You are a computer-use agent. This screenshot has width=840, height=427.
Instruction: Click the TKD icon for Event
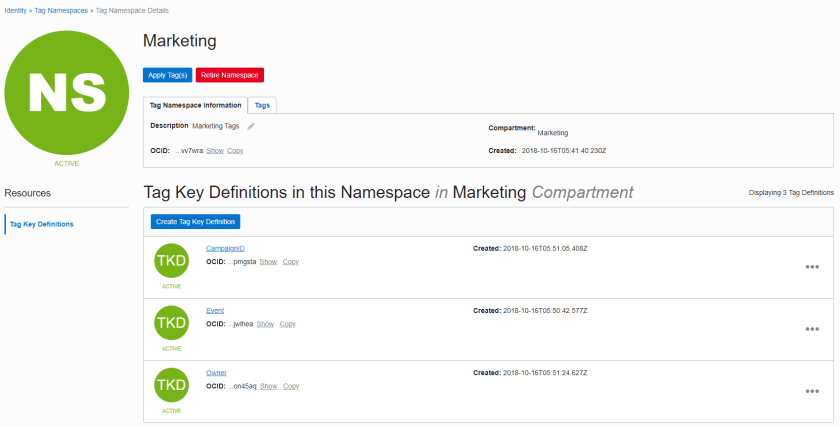(x=171, y=323)
